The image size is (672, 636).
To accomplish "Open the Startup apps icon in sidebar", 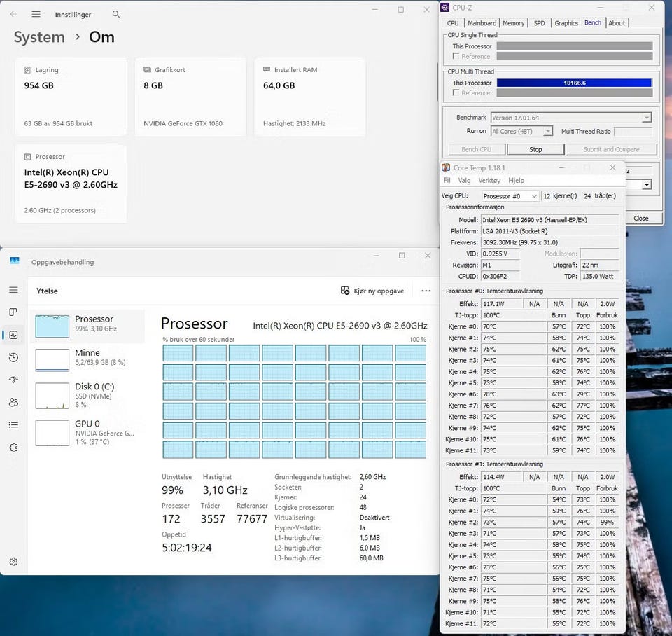I will [x=14, y=380].
